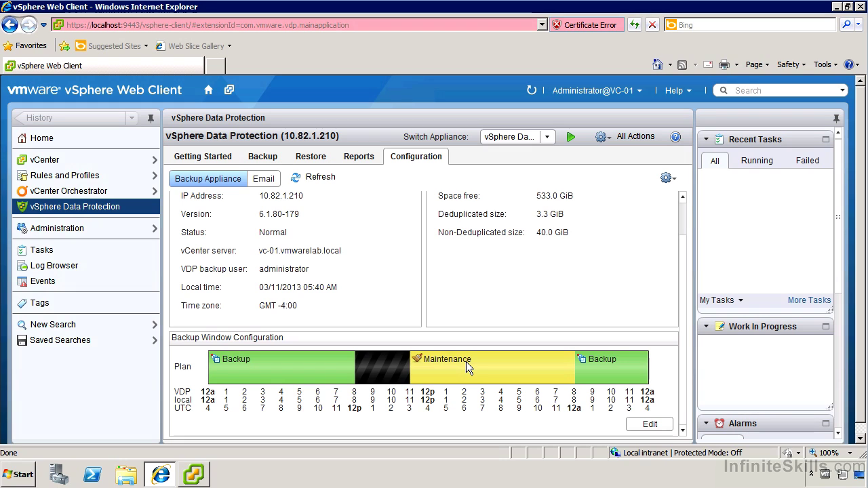Collapse the Work In Progress panel
This screenshot has height=488, width=868.
point(706,327)
